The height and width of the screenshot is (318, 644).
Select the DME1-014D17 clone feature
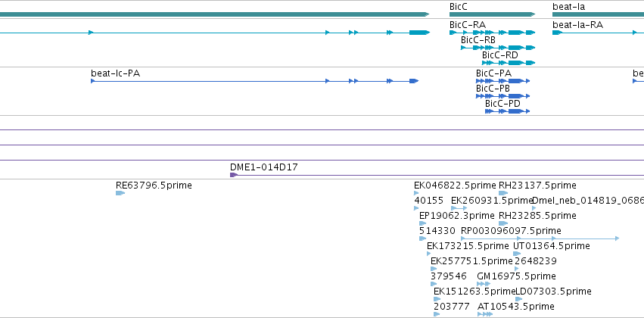[x=437, y=175]
